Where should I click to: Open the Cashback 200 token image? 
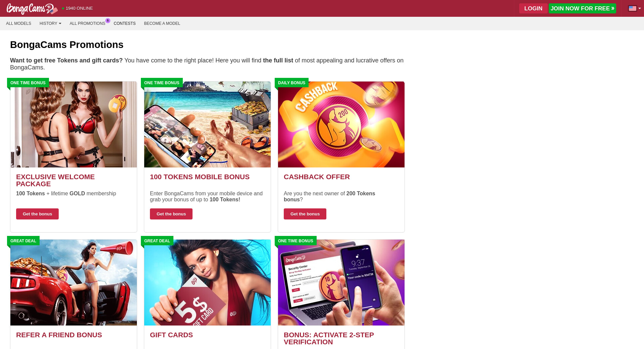[341, 124]
